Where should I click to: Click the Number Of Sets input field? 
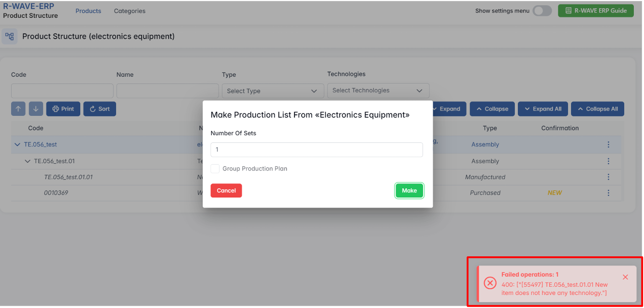(316, 150)
